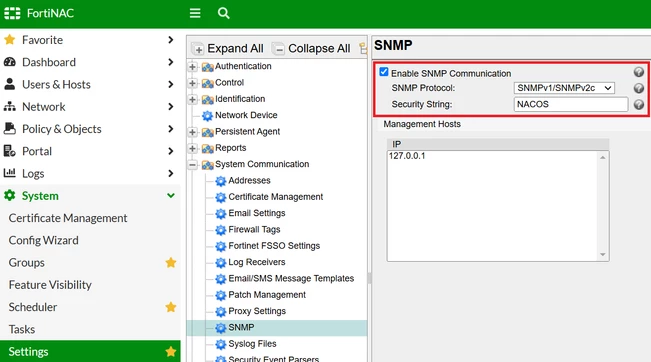Click the Logs chart icon
Viewport: 651px width, 362px height.
pyautogui.click(x=10, y=173)
